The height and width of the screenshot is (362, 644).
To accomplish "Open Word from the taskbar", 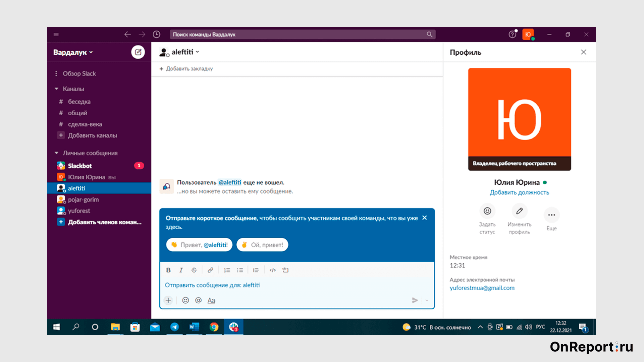I will click(194, 327).
